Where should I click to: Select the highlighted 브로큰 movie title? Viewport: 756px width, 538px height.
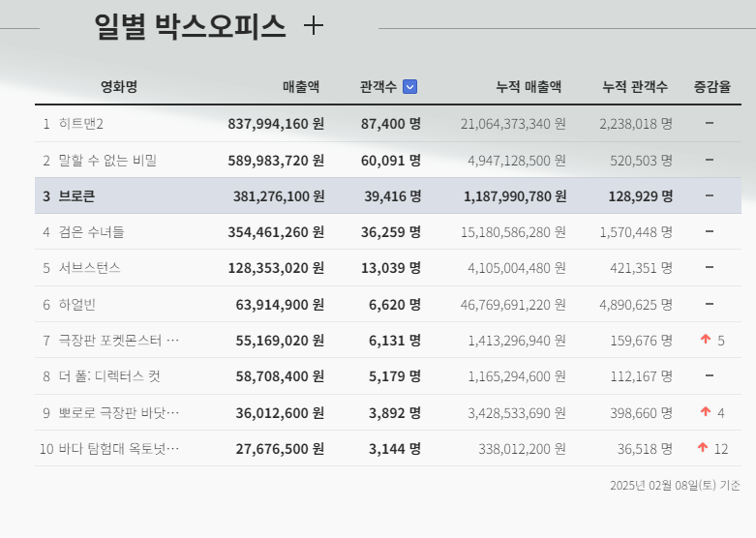(x=76, y=196)
